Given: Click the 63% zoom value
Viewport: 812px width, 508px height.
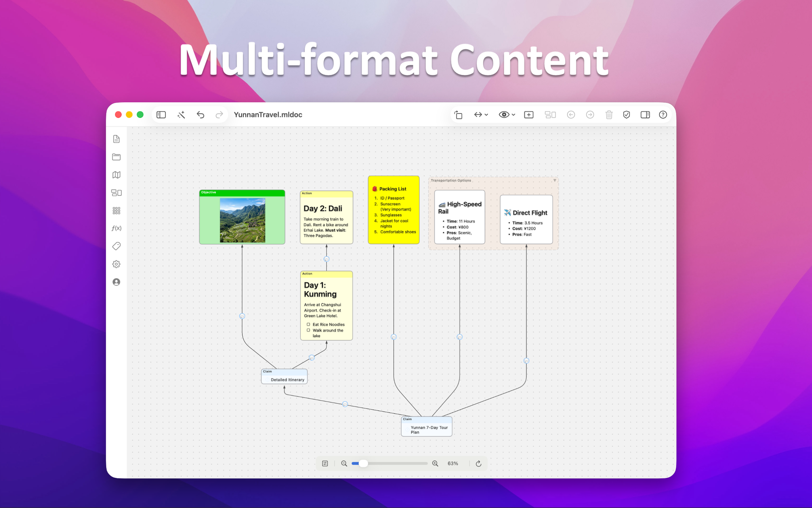Looking at the screenshot, I should pyautogui.click(x=453, y=463).
